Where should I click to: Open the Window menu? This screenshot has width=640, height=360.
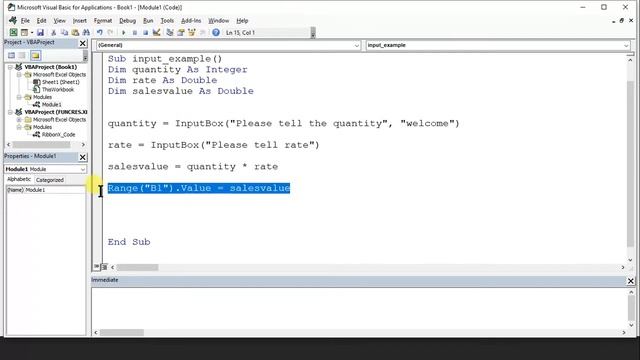(x=218, y=21)
